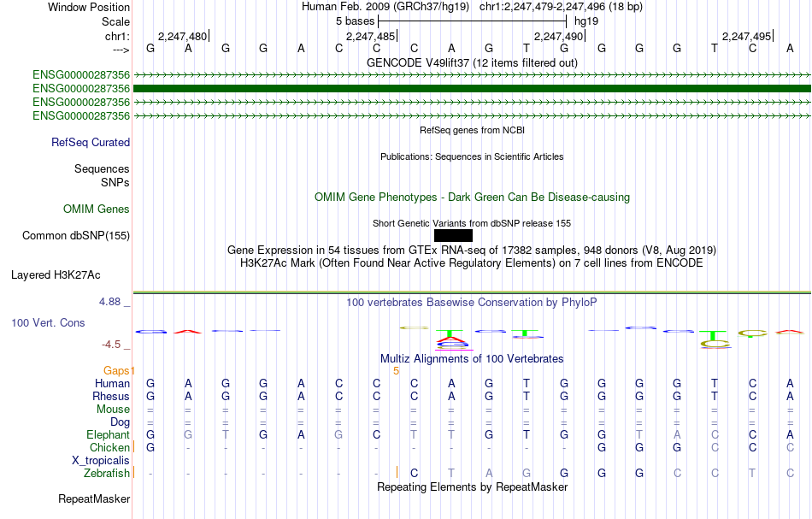The height and width of the screenshot is (519, 812).
Task: Click the 'chr1:' ruler label
Action: 117,37
